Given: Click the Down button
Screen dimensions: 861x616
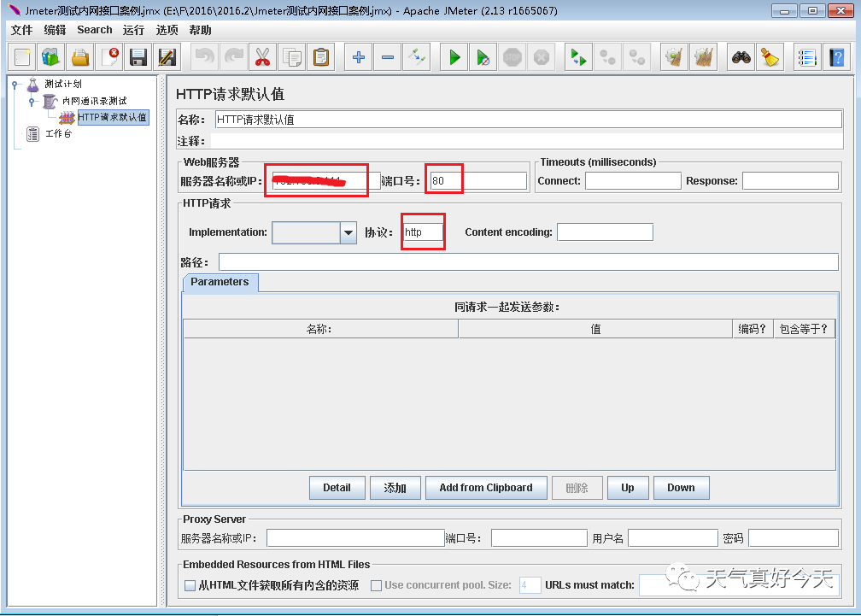Looking at the screenshot, I should (681, 488).
